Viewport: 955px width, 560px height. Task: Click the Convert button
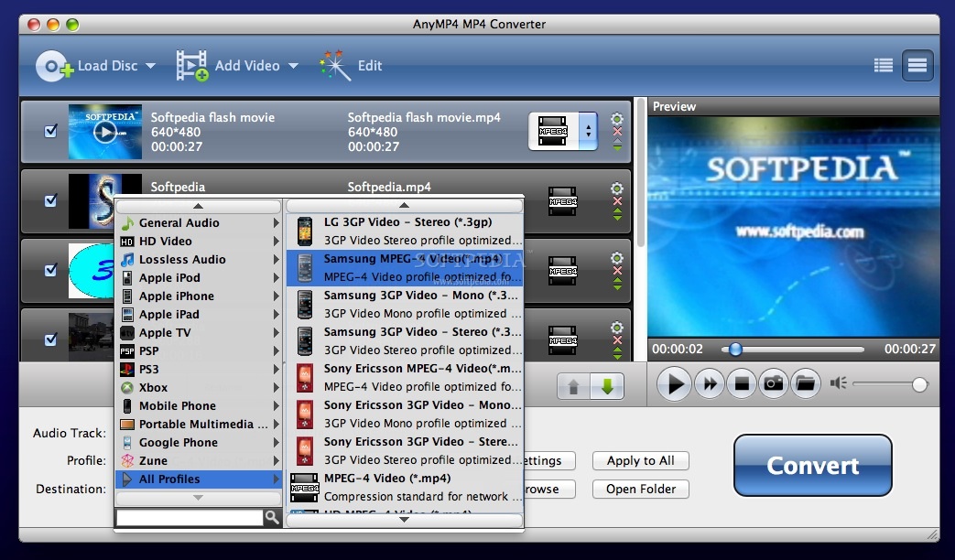(811, 466)
